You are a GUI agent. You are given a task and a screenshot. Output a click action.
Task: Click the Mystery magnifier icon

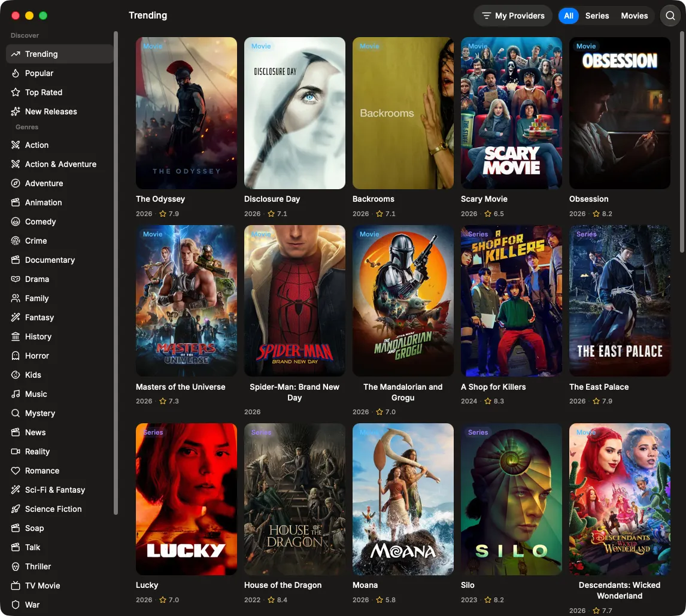pos(16,414)
